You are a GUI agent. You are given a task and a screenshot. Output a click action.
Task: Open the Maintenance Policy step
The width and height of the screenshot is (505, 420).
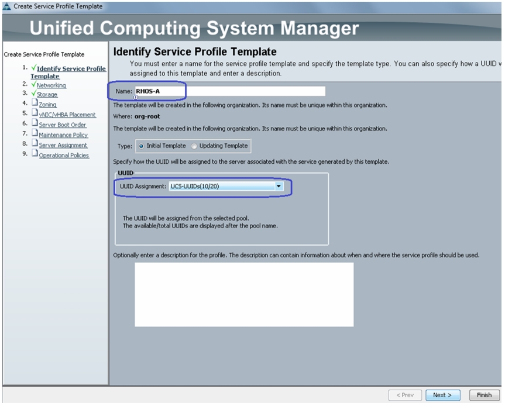pos(63,135)
